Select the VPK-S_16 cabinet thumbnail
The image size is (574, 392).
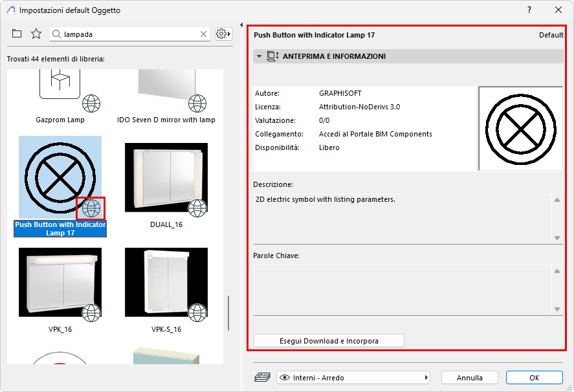(166, 282)
